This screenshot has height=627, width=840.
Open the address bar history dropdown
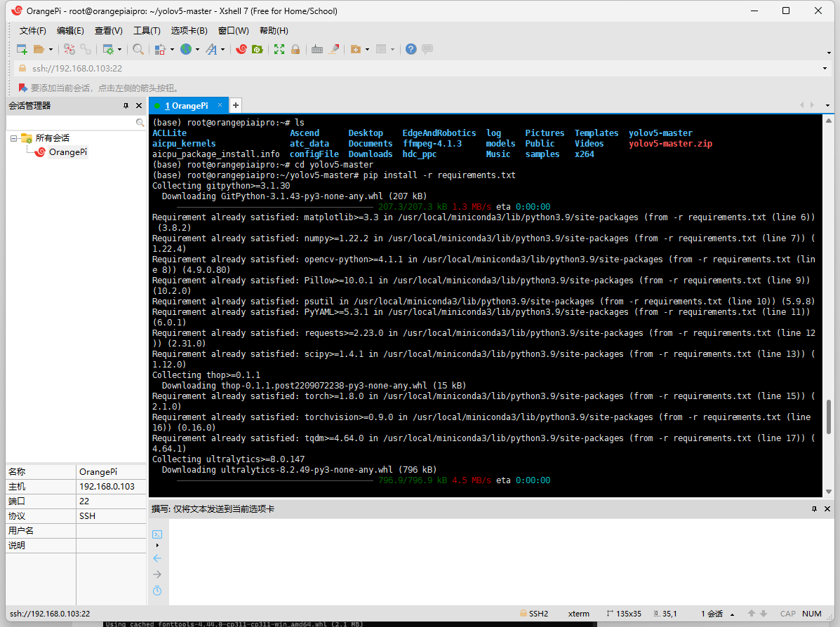tap(825, 69)
